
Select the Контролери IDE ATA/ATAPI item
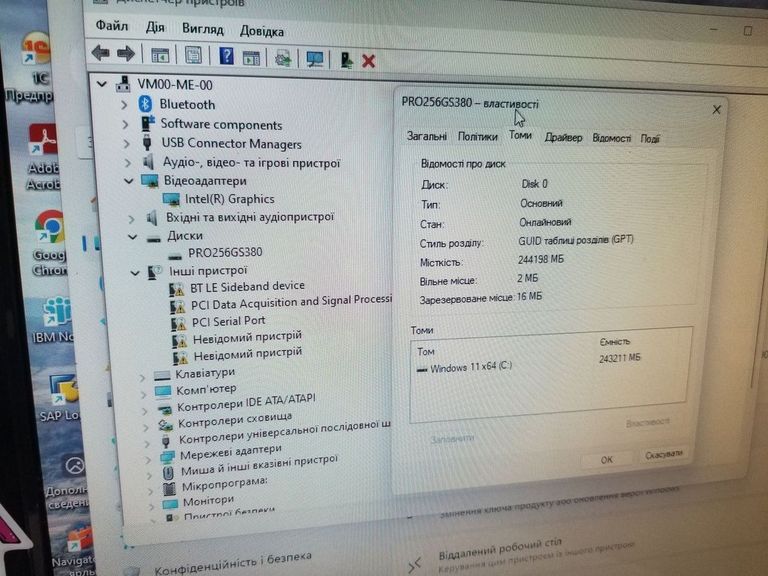246,402
